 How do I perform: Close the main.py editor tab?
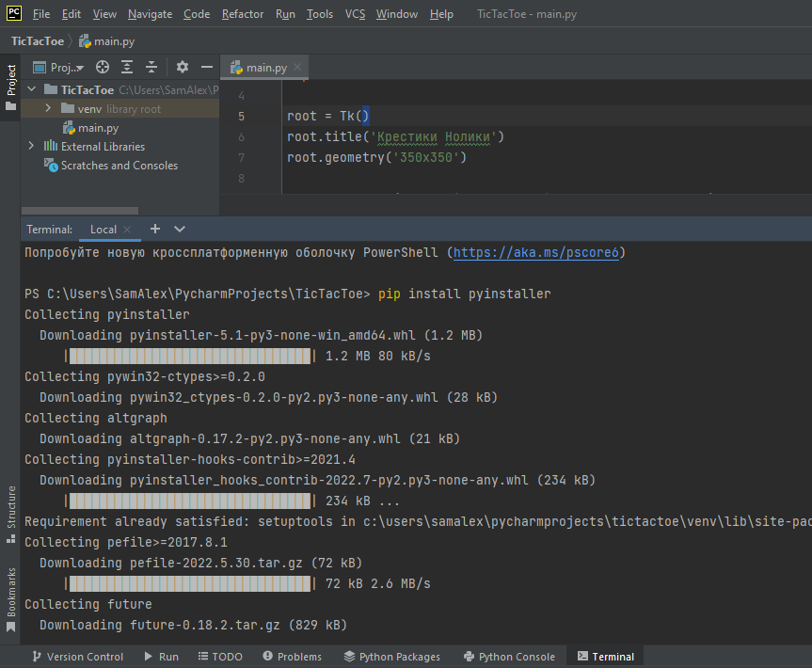tap(297, 67)
